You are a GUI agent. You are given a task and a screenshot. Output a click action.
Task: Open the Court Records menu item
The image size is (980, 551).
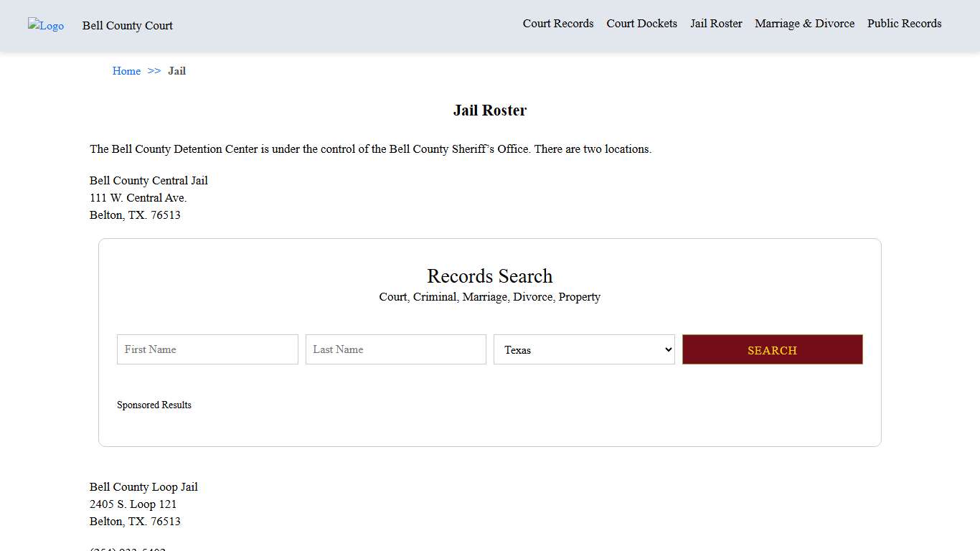point(557,24)
